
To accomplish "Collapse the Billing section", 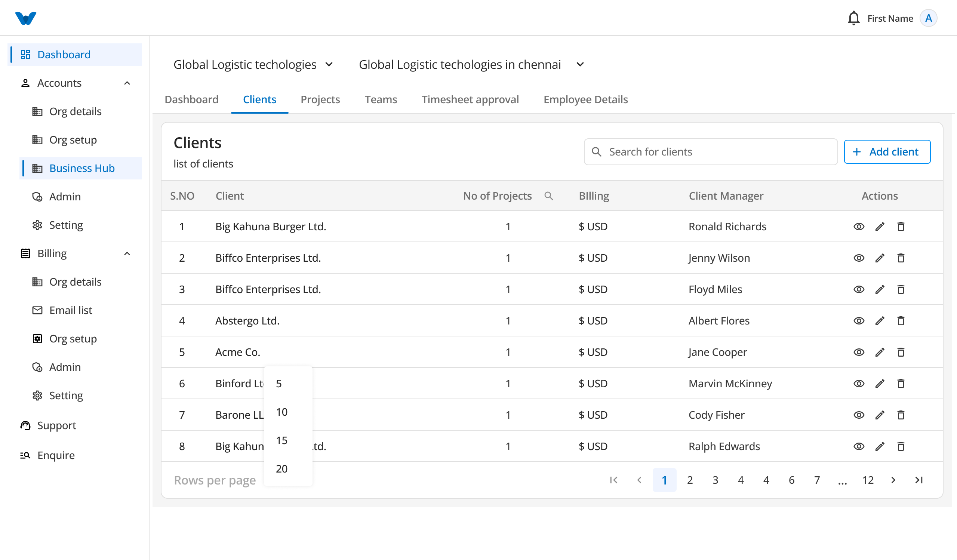I will pos(127,253).
